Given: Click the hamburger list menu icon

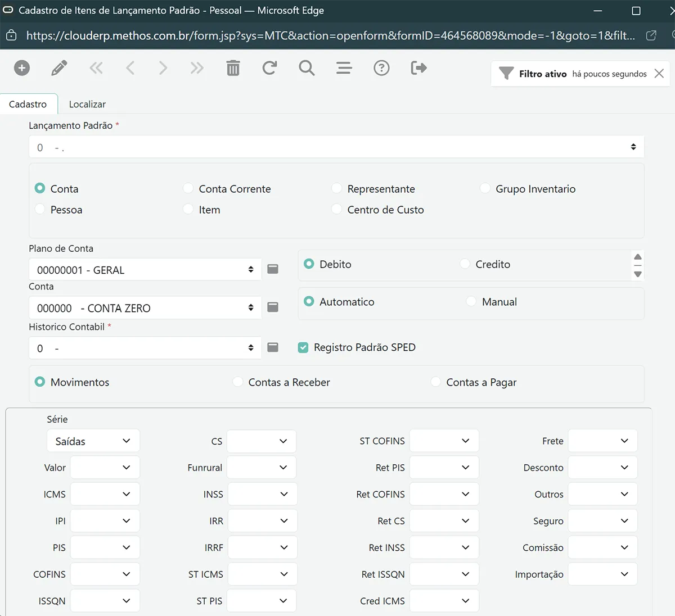Looking at the screenshot, I should pyautogui.click(x=344, y=68).
